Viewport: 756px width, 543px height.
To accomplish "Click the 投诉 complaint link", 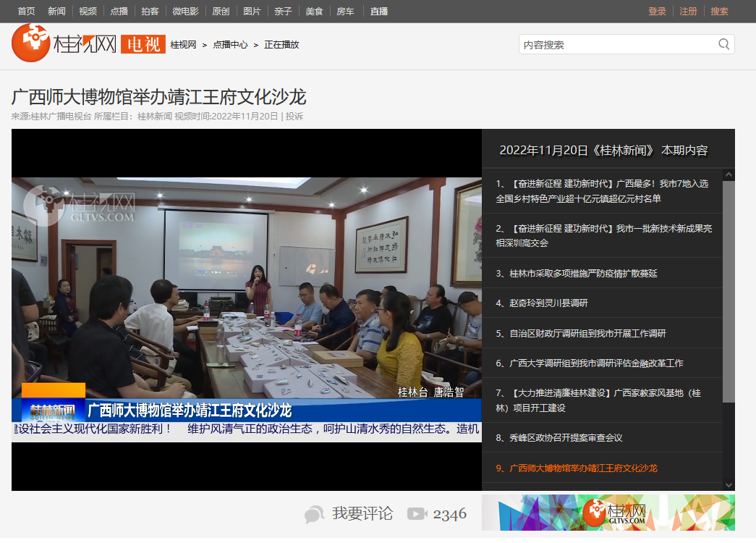I will pos(294,116).
